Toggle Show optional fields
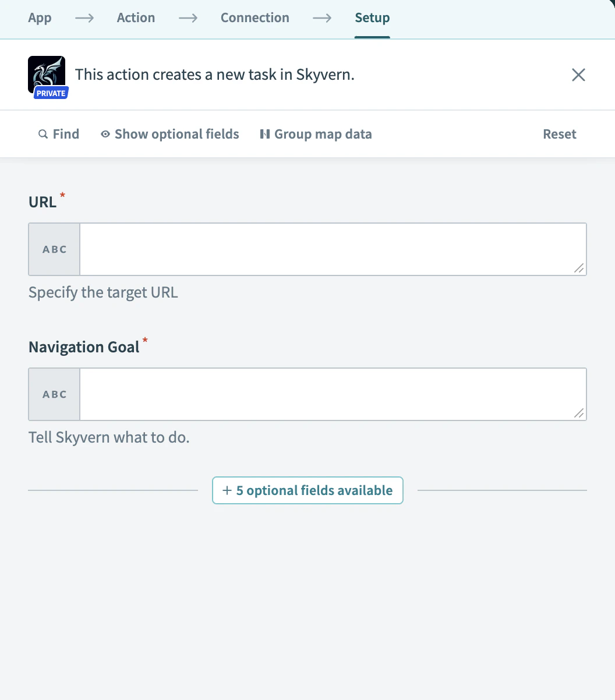 (x=176, y=134)
